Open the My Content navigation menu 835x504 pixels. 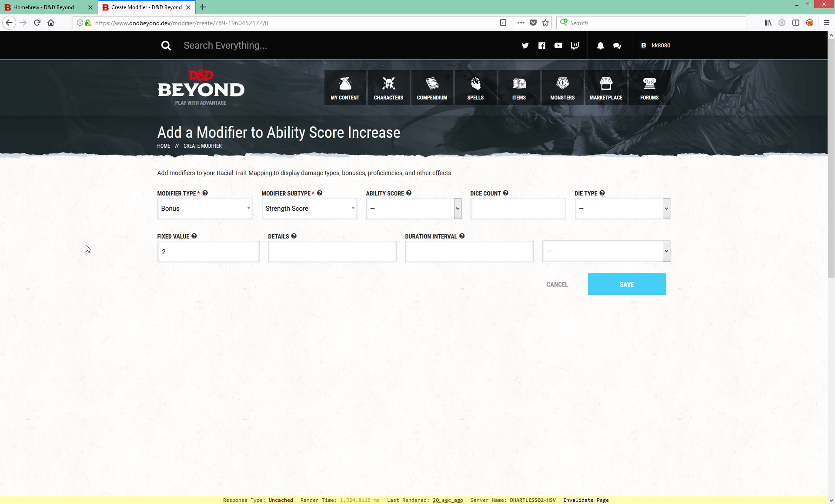tap(345, 87)
